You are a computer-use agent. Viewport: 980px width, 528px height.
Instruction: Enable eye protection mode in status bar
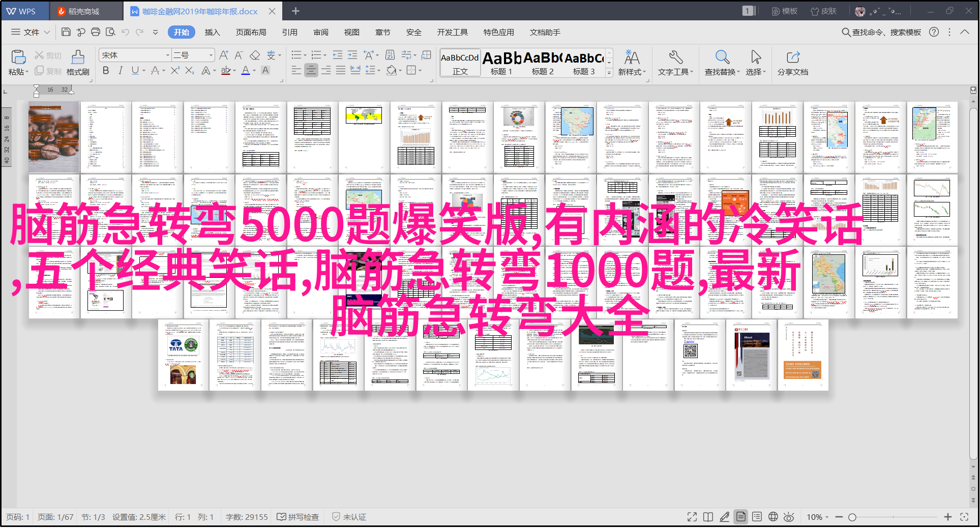tap(789, 517)
